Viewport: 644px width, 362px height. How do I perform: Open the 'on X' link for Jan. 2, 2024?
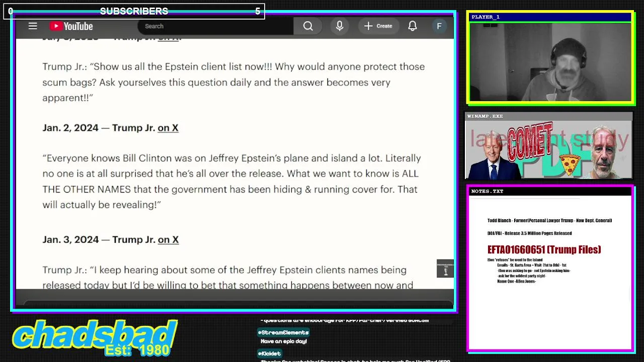[x=168, y=128]
